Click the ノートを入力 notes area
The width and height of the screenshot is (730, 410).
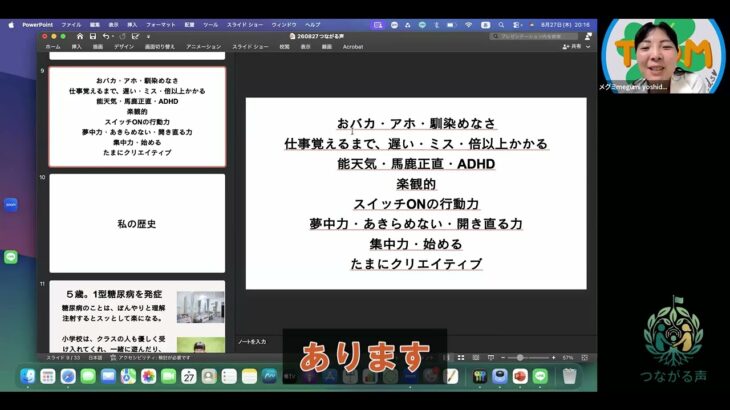[252, 342]
